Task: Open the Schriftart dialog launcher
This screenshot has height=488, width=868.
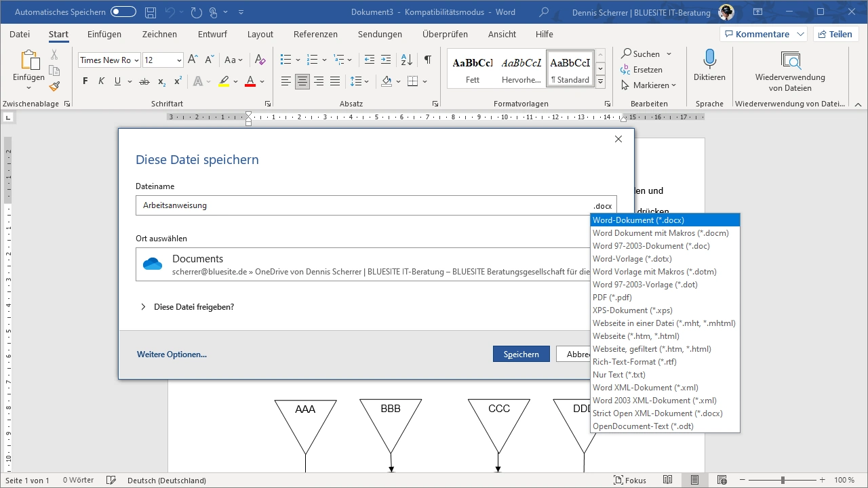Action: [268, 104]
